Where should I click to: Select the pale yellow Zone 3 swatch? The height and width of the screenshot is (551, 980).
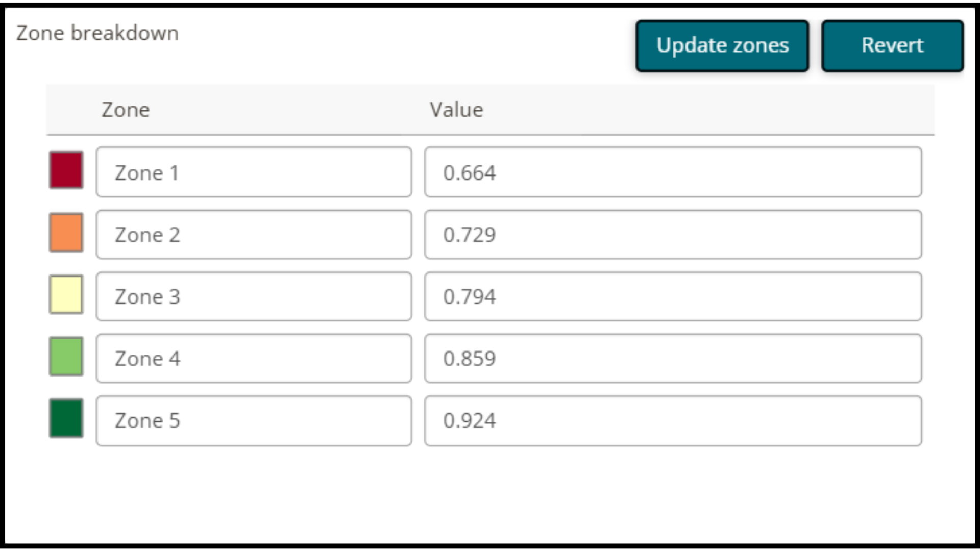click(x=66, y=294)
